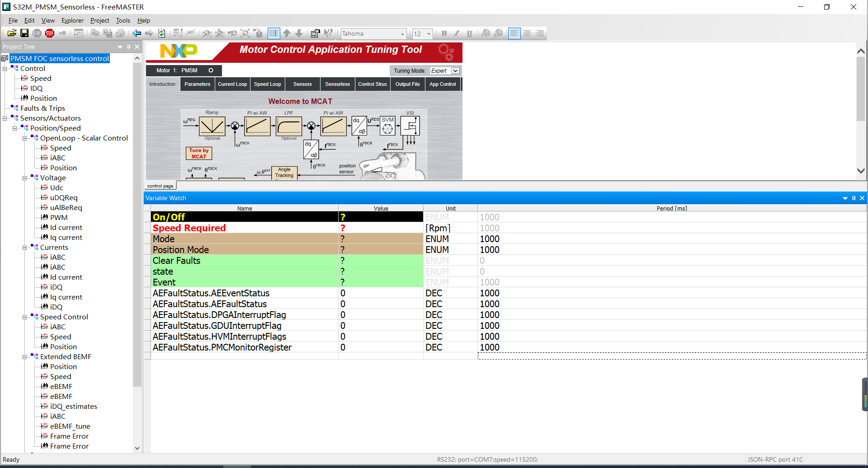
Task: Open the Explorer menu
Action: [x=72, y=20]
